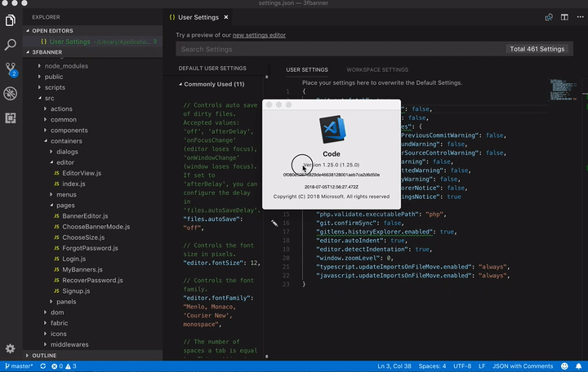Open the More Actions ellipsis menu

pyautogui.click(x=580, y=17)
